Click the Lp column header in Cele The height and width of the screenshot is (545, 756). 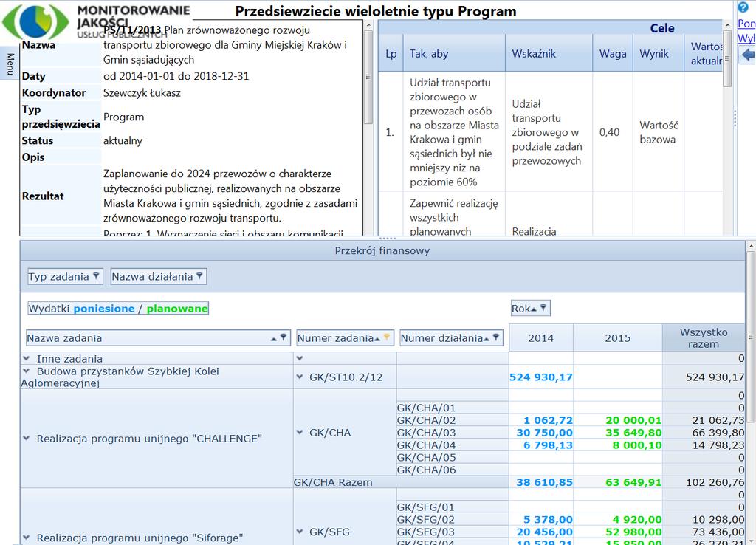391,53
